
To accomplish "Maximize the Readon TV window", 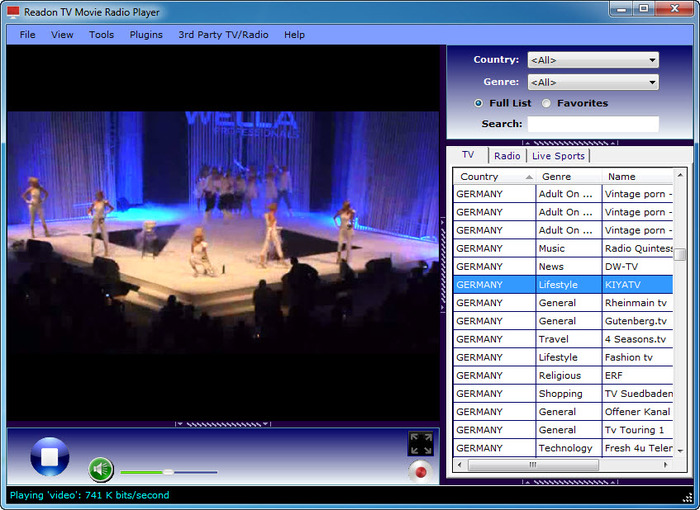I will coord(644,8).
